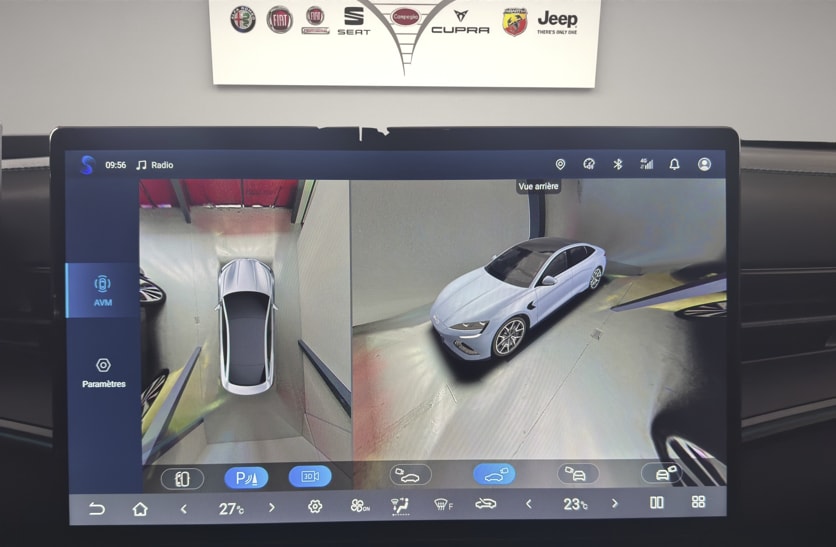Viewport: 836px width, 547px height.
Task: Tap the 27°C left temperature value
Action: pos(231,509)
